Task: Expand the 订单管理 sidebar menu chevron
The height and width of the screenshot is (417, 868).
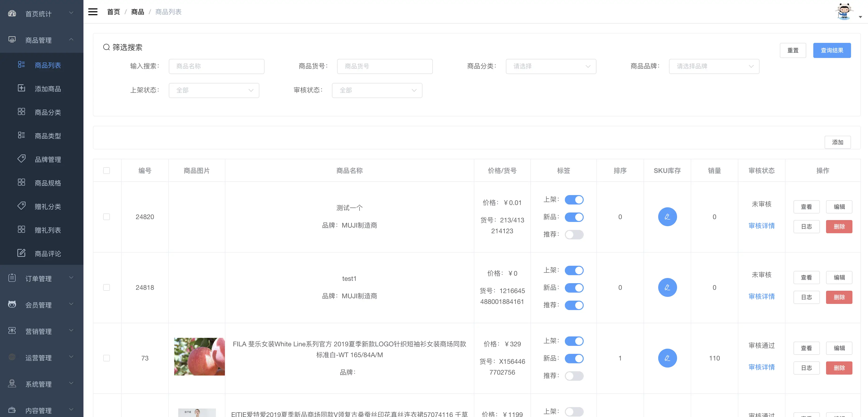Action: (x=71, y=278)
